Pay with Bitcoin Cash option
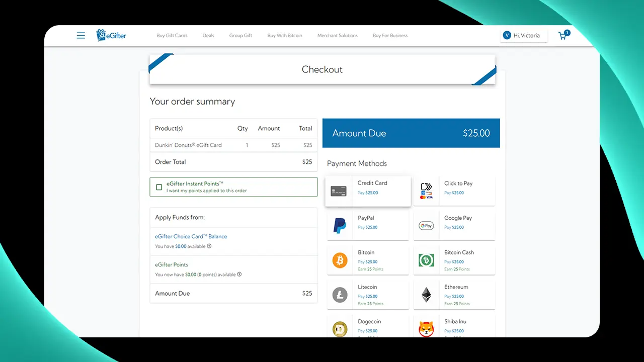This screenshot has width=644, height=362. click(x=454, y=260)
